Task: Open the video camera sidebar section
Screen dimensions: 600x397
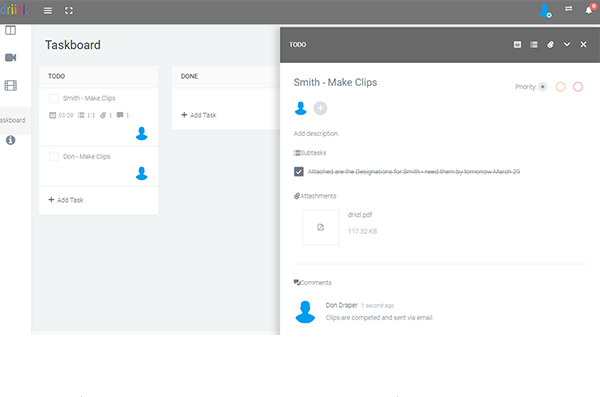Action: pyautogui.click(x=11, y=57)
